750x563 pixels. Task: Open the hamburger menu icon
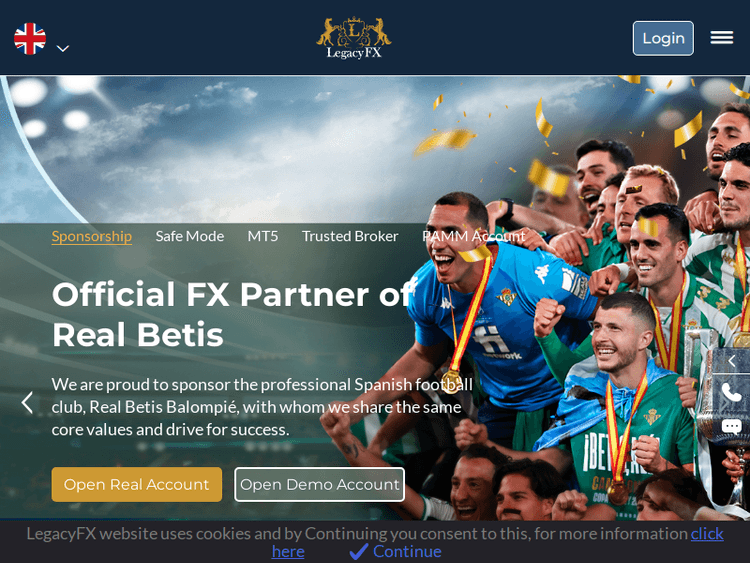721,37
